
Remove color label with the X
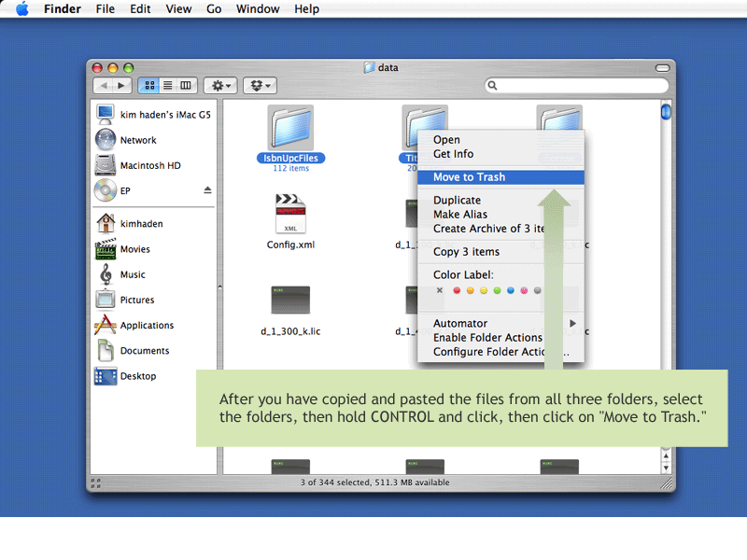coord(440,290)
